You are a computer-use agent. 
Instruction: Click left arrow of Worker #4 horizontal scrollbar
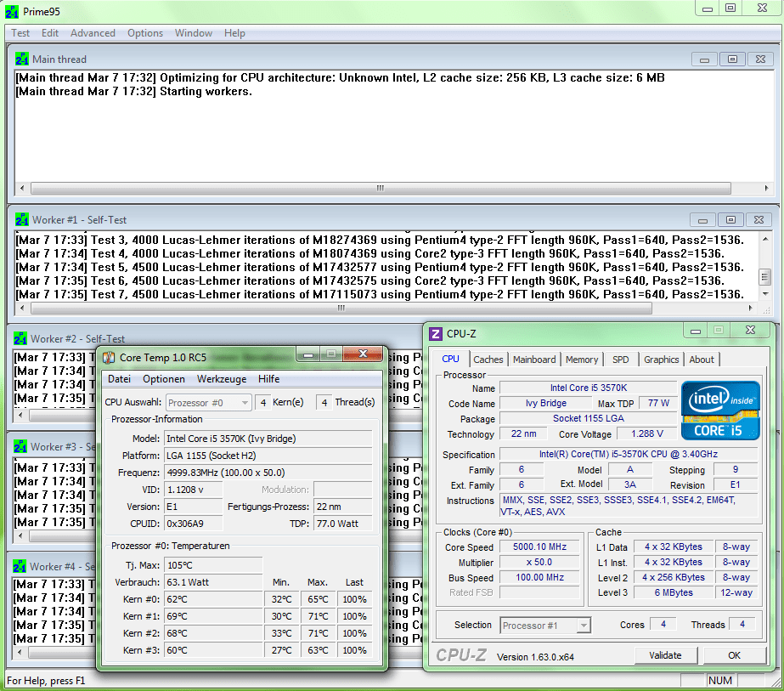point(20,652)
